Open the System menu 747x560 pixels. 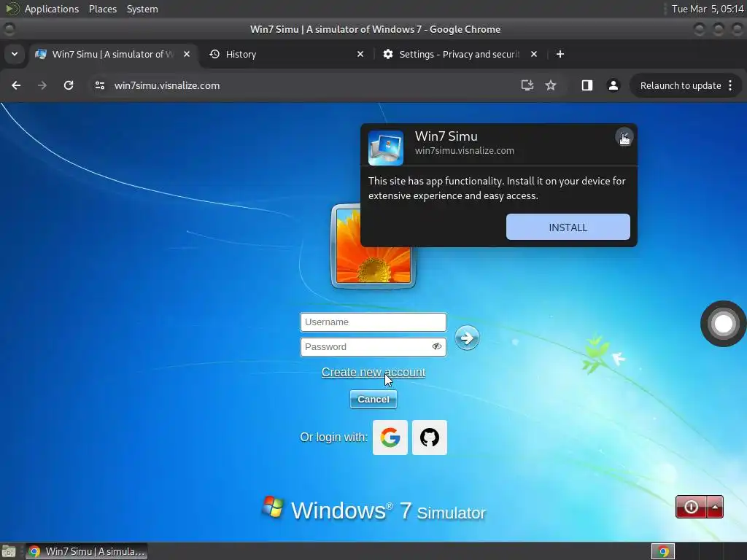coord(142,9)
